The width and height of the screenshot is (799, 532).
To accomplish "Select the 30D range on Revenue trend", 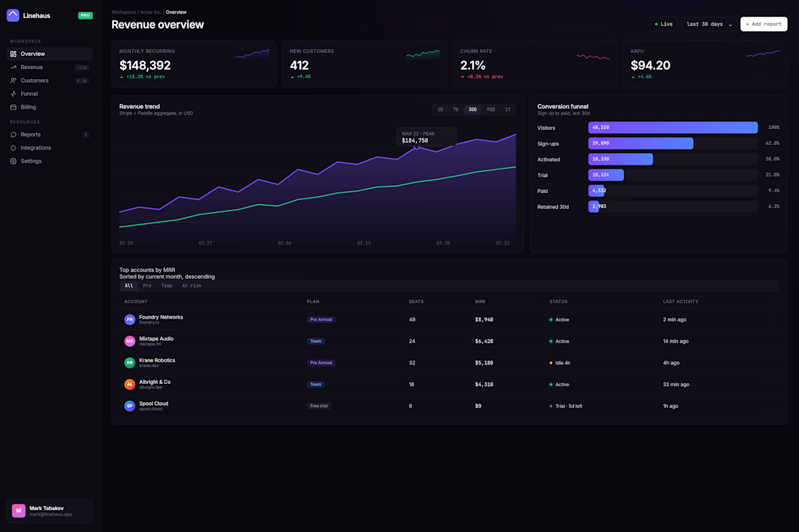I will pyautogui.click(x=472, y=110).
